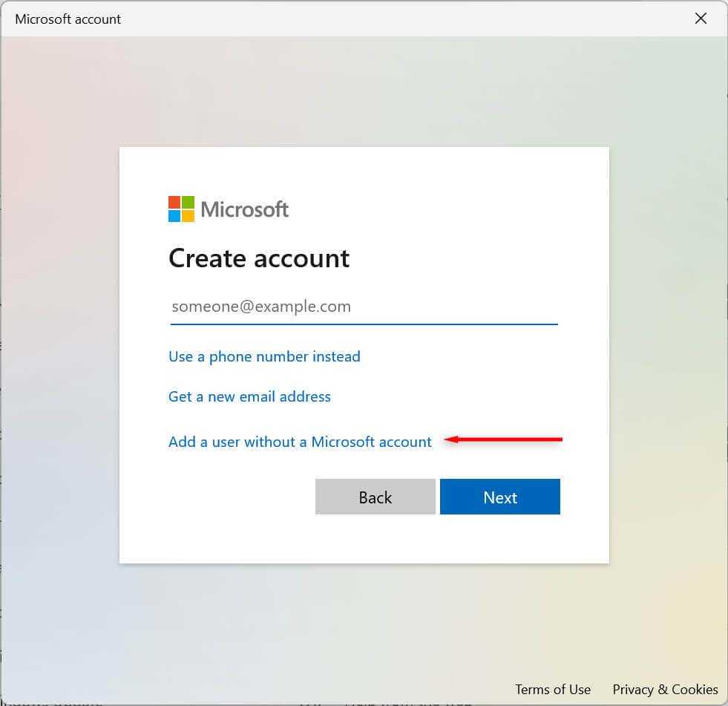The width and height of the screenshot is (728, 706).
Task: Go back with the Back button
Action: [376, 497]
